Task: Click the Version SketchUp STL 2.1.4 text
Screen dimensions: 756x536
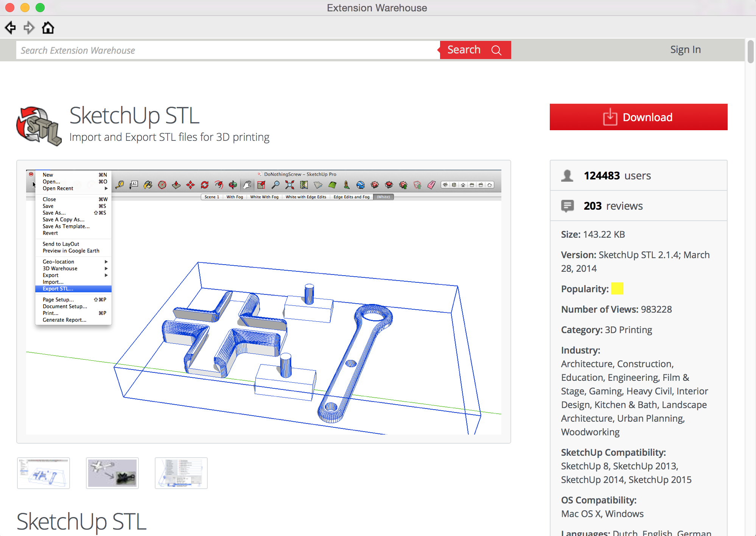Action: [x=635, y=262]
